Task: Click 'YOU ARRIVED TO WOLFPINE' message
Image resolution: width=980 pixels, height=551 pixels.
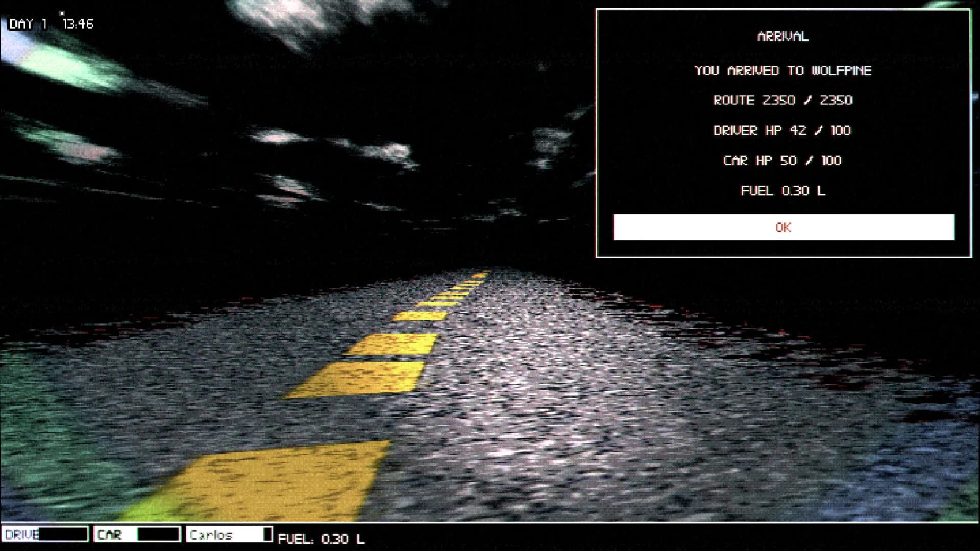Action: (x=783, y=70)
